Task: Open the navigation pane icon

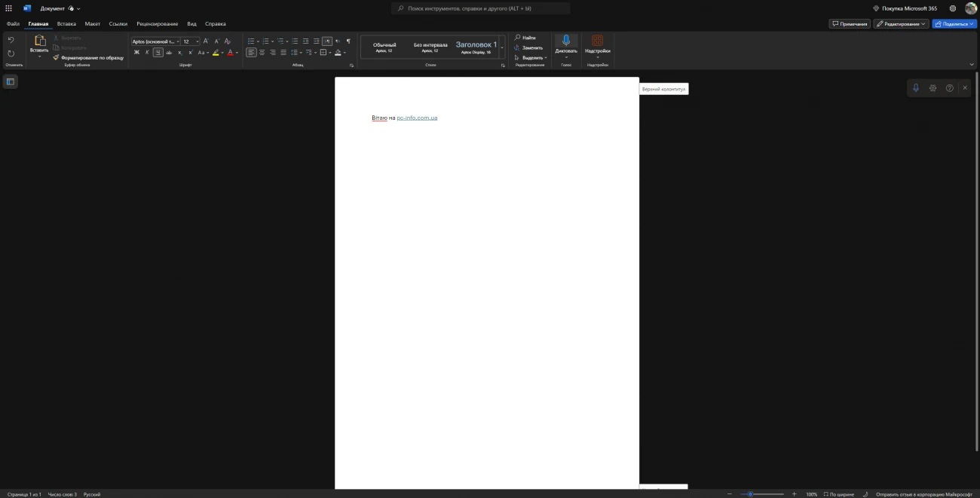Action: 11,81
